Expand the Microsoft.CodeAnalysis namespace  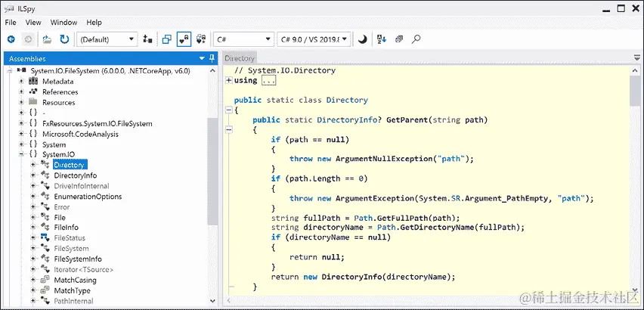tap(21, 134)
